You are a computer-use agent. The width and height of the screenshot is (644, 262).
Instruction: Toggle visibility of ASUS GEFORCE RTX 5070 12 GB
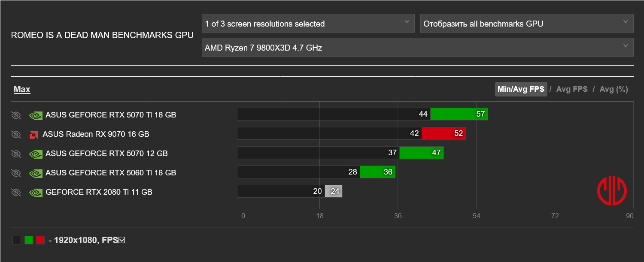click(x=16, y=154)
